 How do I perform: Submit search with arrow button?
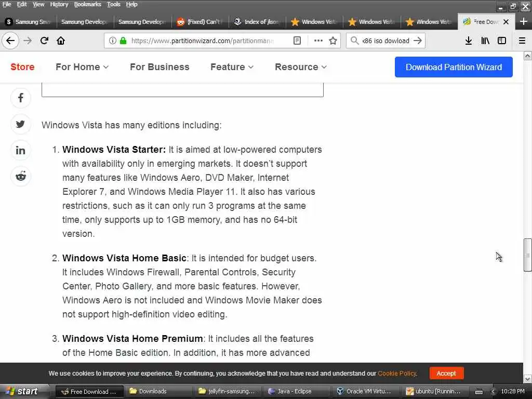(418, 41)
